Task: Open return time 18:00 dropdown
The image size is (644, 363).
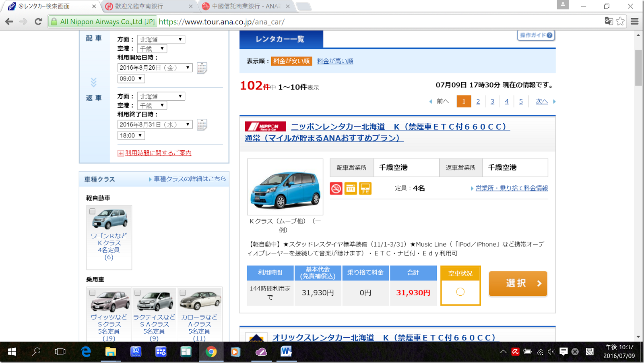Action: (131, 135)
